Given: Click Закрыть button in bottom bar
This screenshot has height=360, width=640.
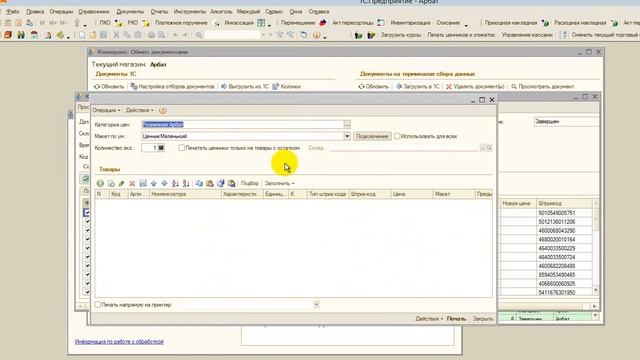Looking at the screenshot, I should pos(482,319).
